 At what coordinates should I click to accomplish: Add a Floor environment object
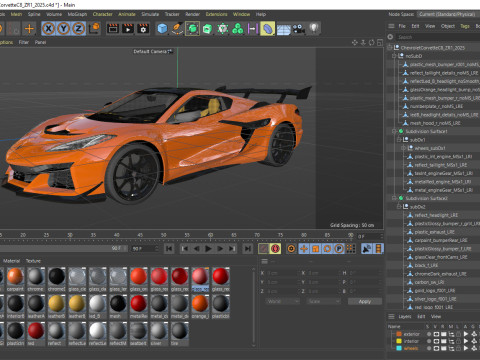(x=284, y=29)
